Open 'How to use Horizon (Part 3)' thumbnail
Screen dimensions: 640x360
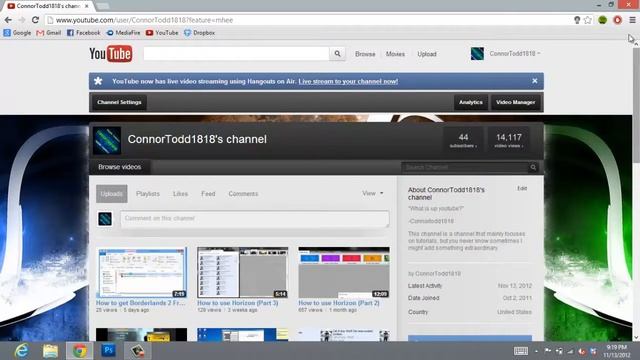tap(242, 272)
